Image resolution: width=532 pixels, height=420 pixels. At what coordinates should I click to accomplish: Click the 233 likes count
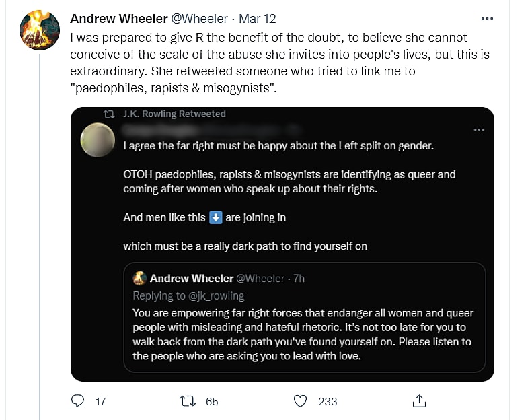click(328, 401)
